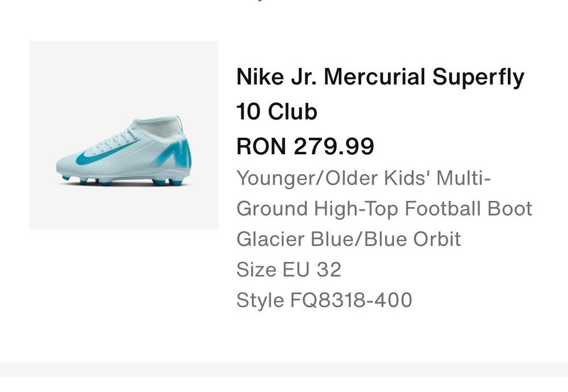The image size is (568, 392).
Task: Select the Glacier Blue/Blue Orbit colour text
Action: tap(348, 239)
